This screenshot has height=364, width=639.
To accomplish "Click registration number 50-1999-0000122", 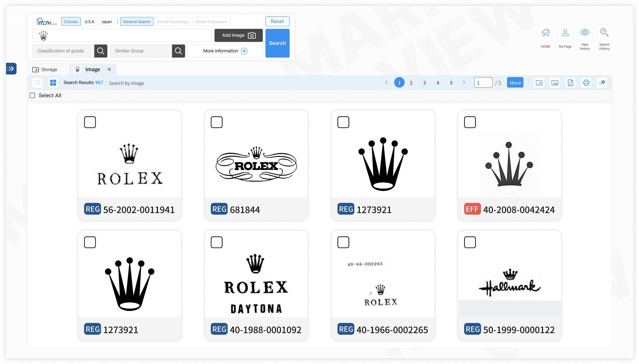I will [x=519, y=330].
